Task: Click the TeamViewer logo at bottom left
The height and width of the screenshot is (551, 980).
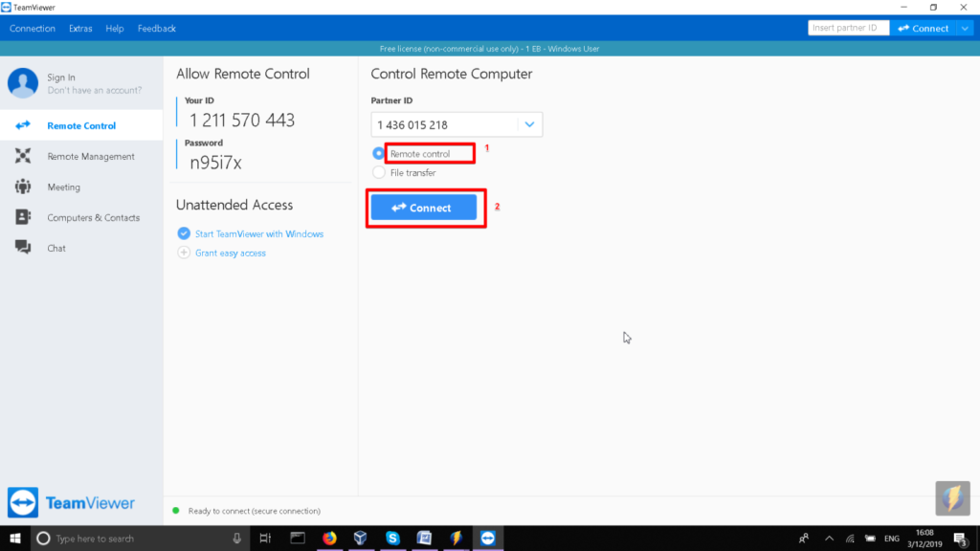Action: tap(71, 503)
